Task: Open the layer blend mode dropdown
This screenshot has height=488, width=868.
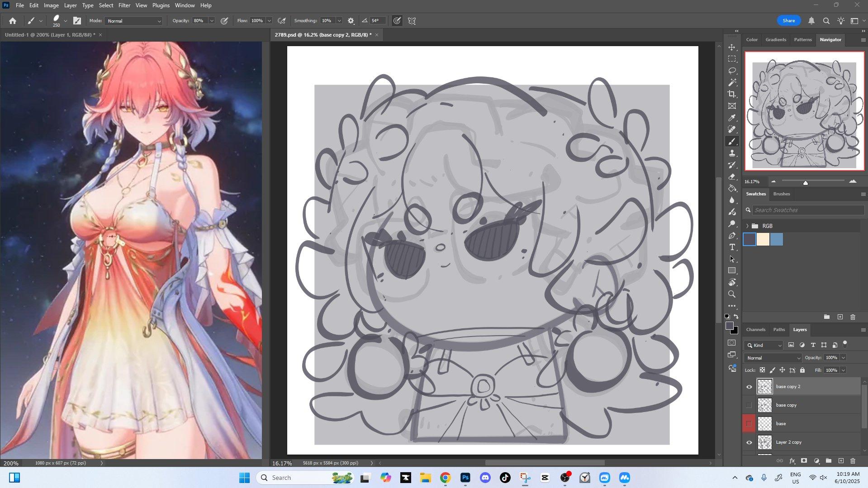Action: 773,358
